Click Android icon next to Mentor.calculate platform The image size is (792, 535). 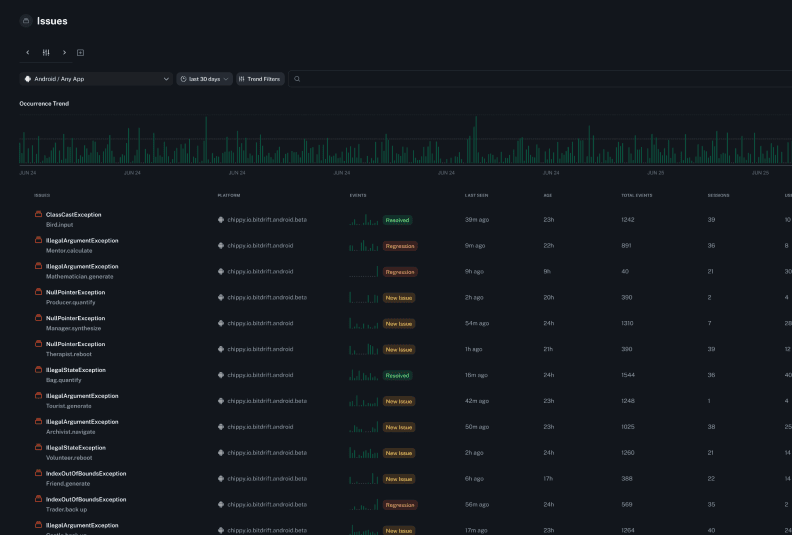click(x=221, y=246)
